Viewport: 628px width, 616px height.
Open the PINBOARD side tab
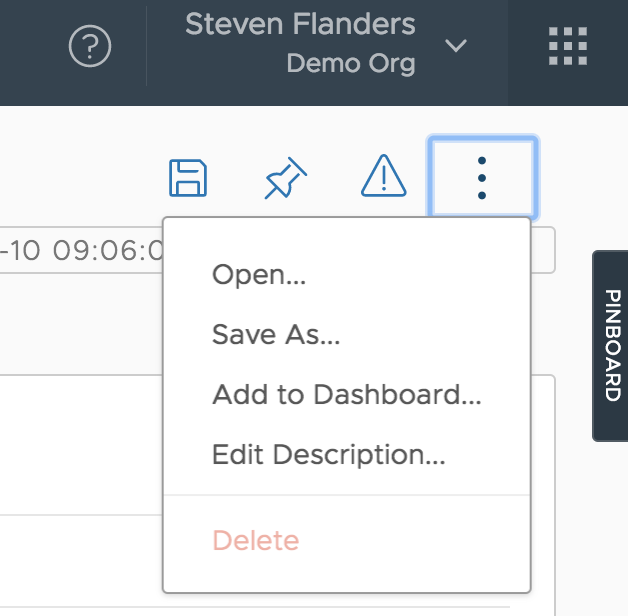[611, 346]
